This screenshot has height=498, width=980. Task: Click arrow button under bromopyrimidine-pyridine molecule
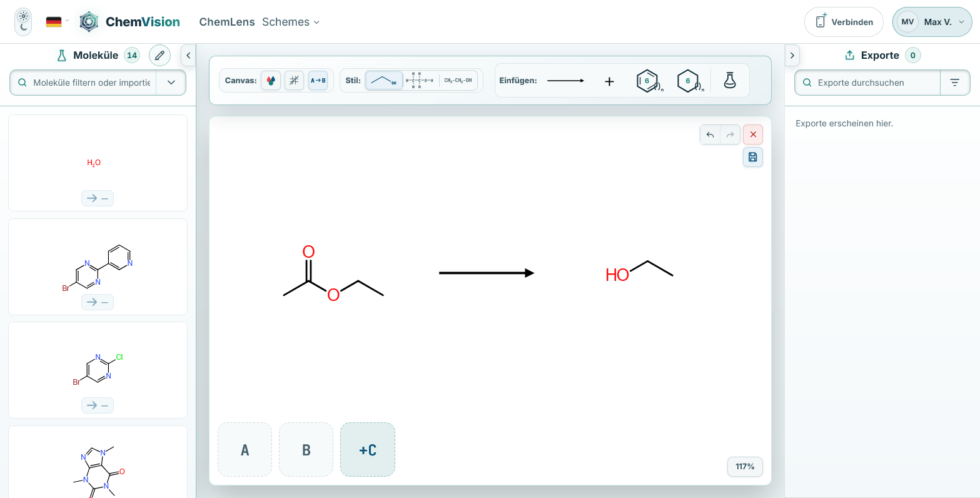(x=98, y=302)
